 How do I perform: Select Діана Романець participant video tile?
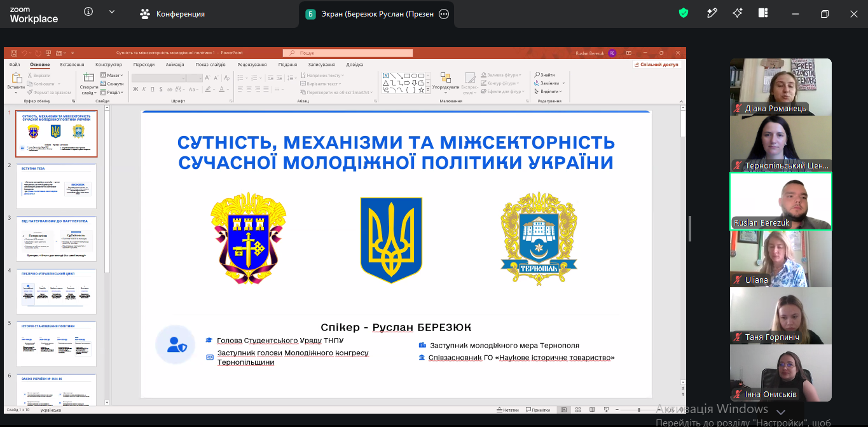781,87
